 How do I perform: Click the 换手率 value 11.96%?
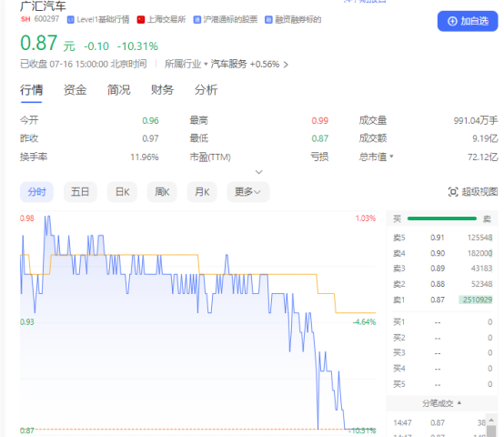click(x=145, y=158)
